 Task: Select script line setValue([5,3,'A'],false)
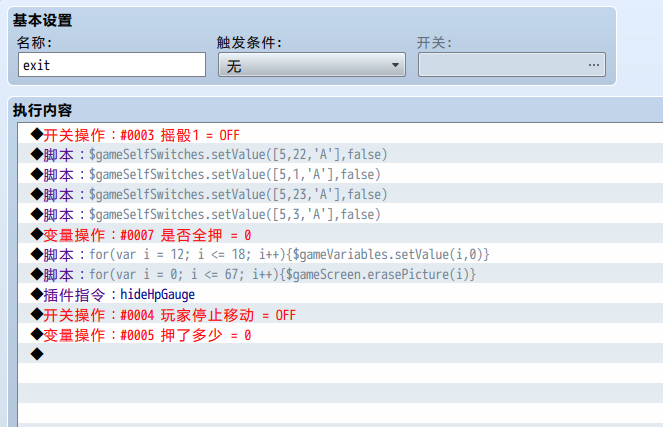pyautogui.click(x=340, y=214)
